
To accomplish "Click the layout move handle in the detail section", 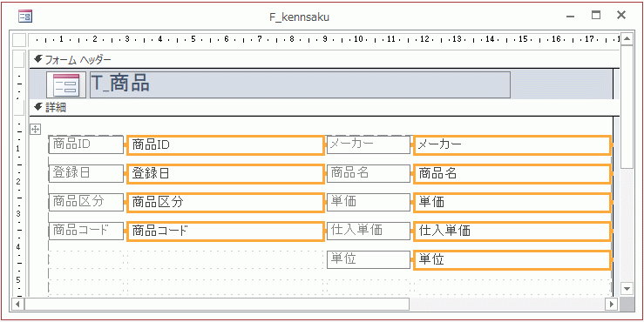I will (x=36, y=130).
